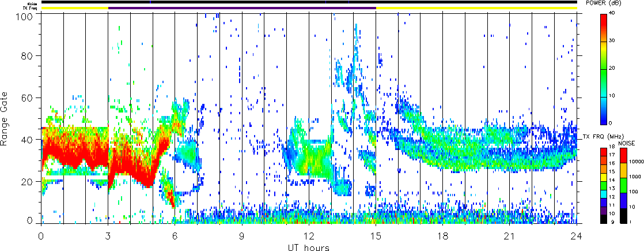Click the 24 tick on UT hours axis
Image resolution: width=644 pixels, height=251 pixels.
coord(577,236)
